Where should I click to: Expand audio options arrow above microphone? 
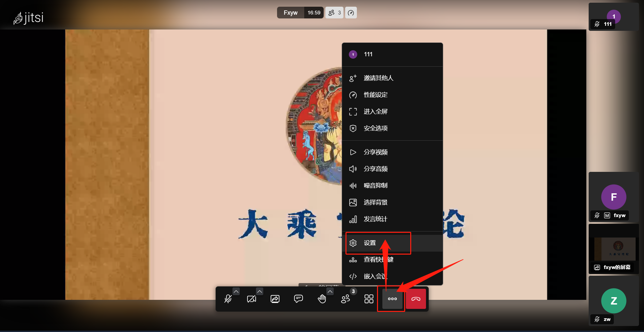[x=236, y=291]
